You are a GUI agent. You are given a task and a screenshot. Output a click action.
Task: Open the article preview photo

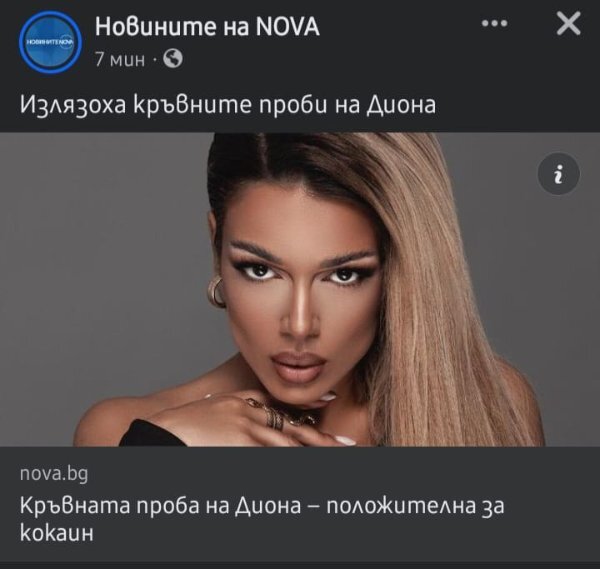[300, 289]
